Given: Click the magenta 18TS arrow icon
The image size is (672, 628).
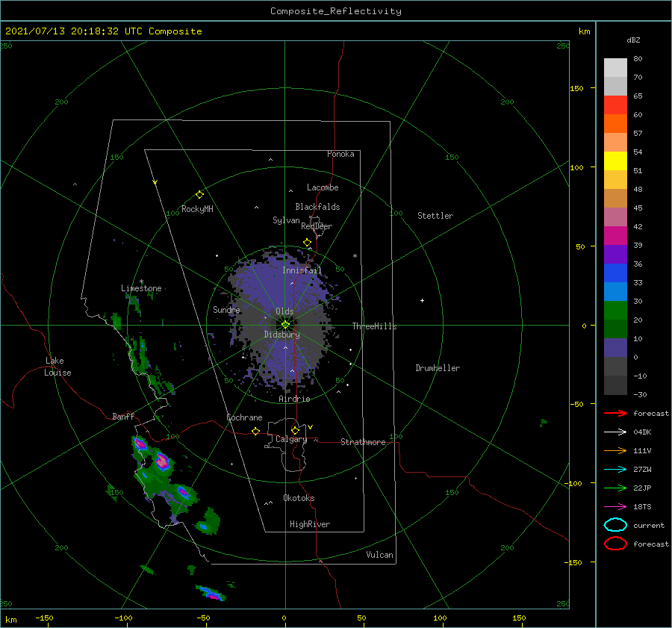Looking at the screenshot, I should tap(615, 507).
